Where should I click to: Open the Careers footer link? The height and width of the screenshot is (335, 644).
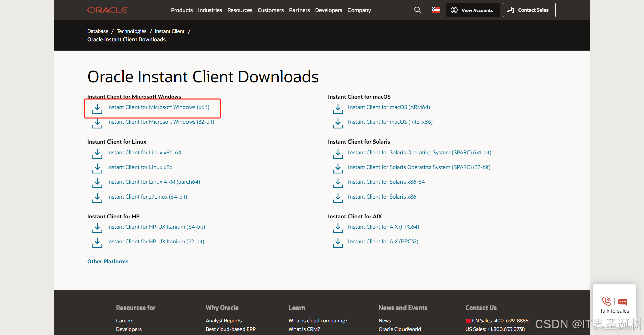124,320
